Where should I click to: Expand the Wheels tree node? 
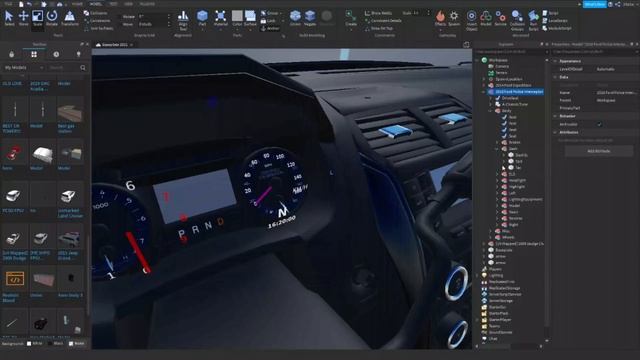pos(491,237)
